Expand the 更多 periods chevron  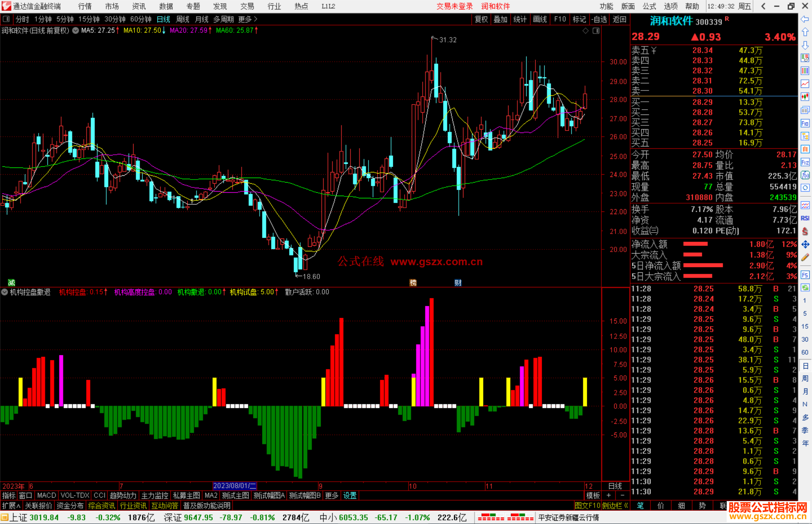(x=256, y=19)
